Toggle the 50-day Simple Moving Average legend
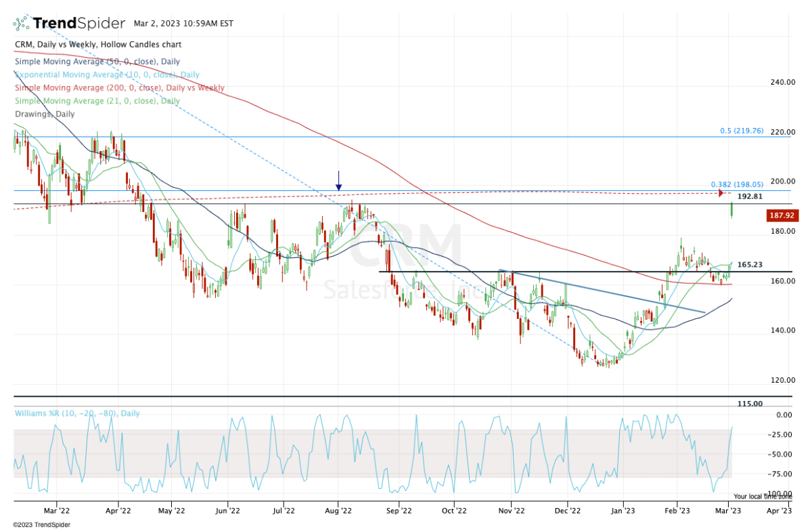 (x=97, y=62)
